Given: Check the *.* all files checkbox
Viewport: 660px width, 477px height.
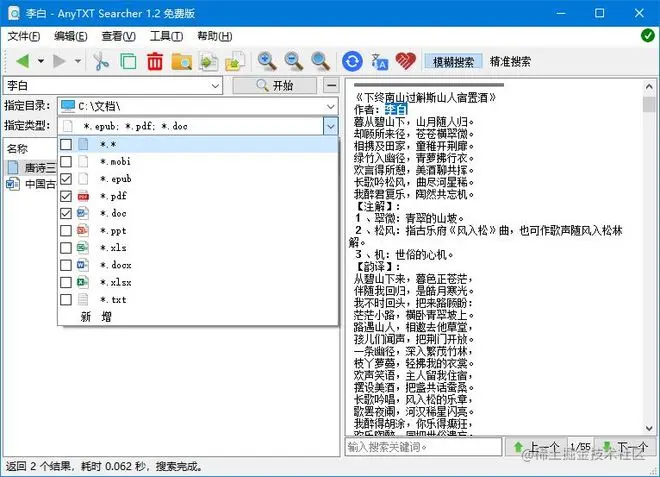Looking at the screenshot, I should [66, 144].
